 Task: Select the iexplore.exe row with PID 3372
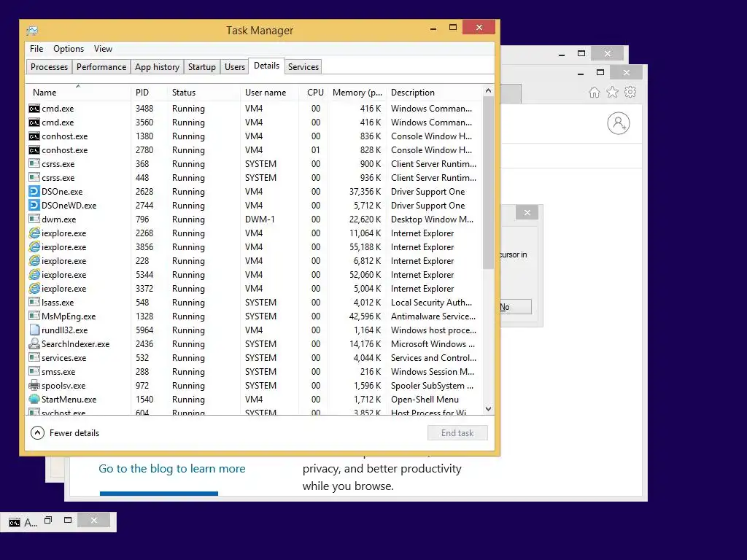pos(254,289)
